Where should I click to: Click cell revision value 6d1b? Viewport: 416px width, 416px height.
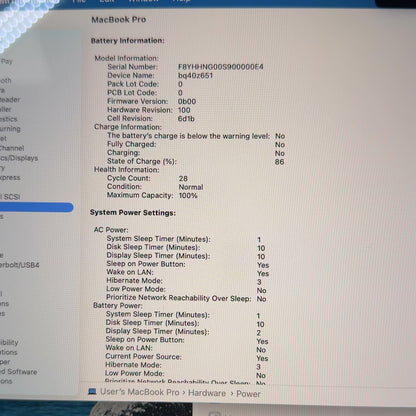pos(186,119)
